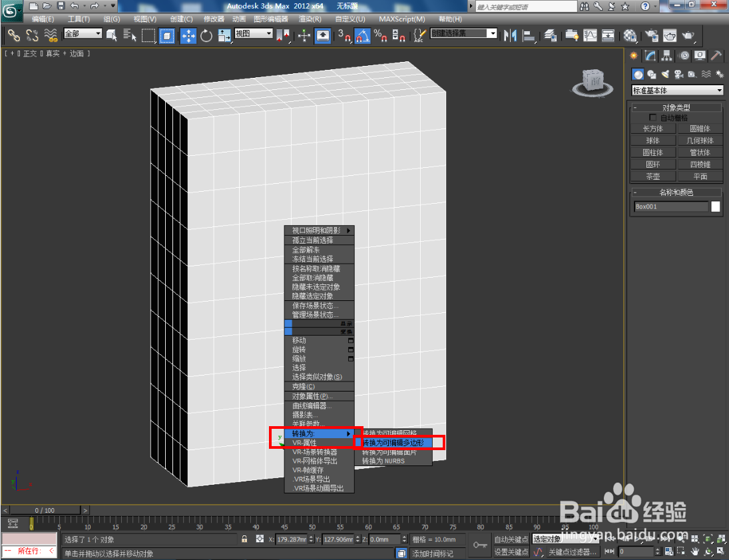Image resolution: width=729 pixels, height=560 pixels.
Task: Click 关键点过滤器 button
Action: tap(573, 552)
